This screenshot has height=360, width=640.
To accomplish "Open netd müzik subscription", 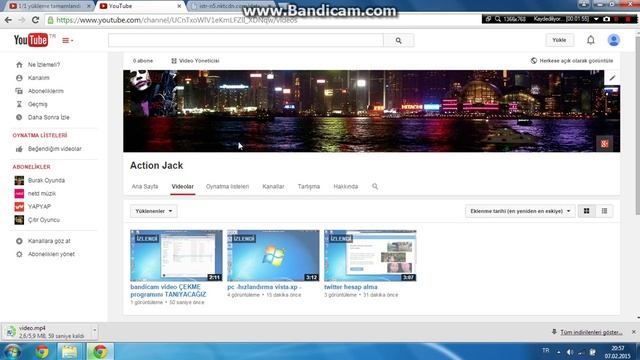I will tap(42, 193).
